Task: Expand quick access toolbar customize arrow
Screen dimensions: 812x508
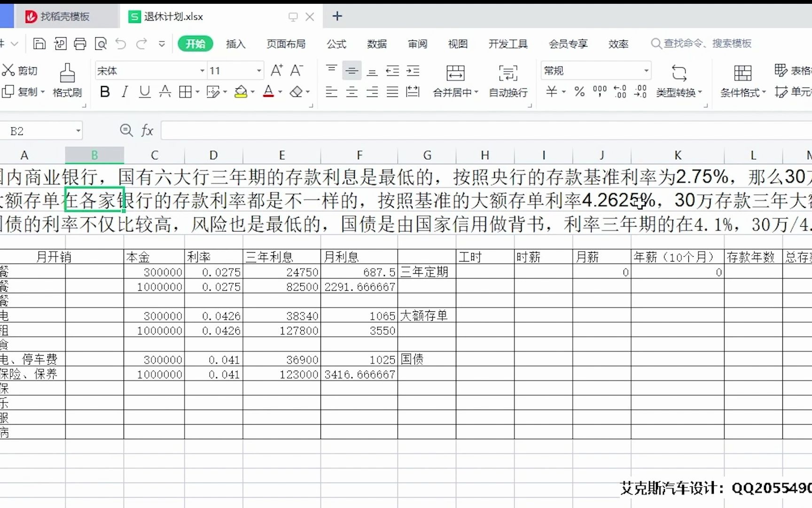Action: pos(162,44)
